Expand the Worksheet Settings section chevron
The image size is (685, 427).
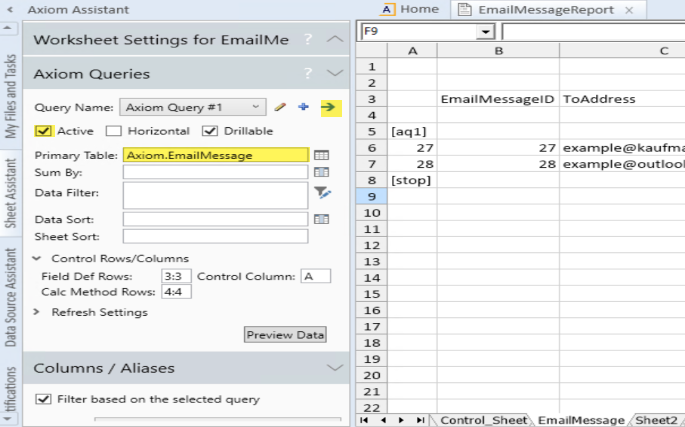(x=335, y=39)
